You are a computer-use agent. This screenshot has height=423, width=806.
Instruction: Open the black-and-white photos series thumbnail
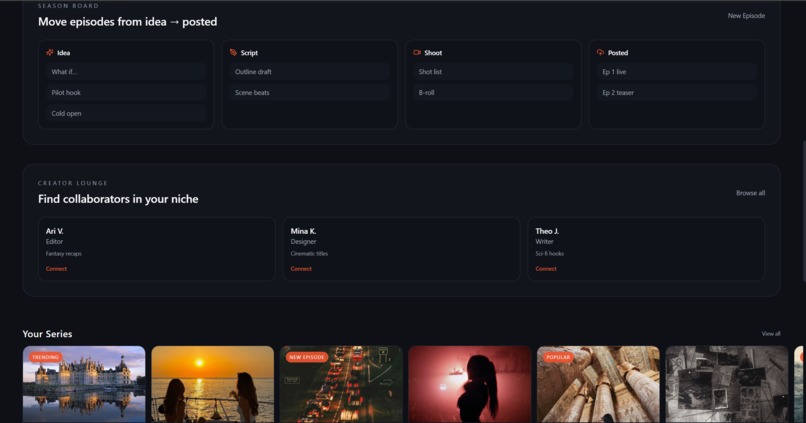point(726,384)
